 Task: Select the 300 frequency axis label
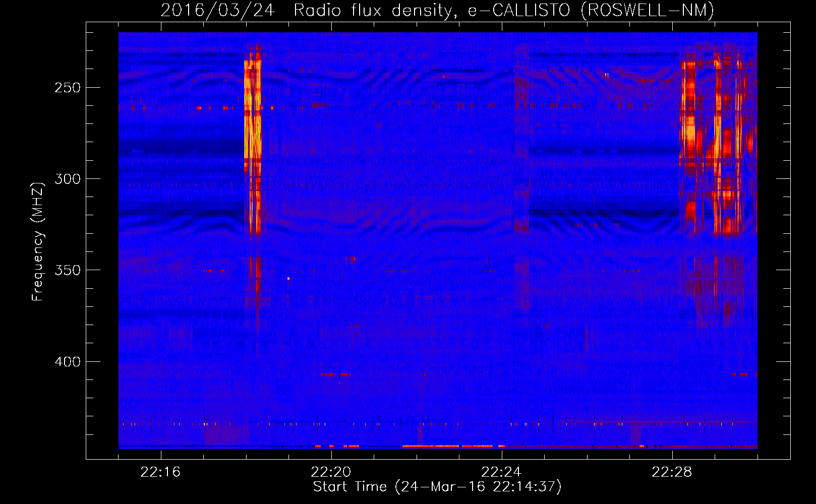(67, 179)
